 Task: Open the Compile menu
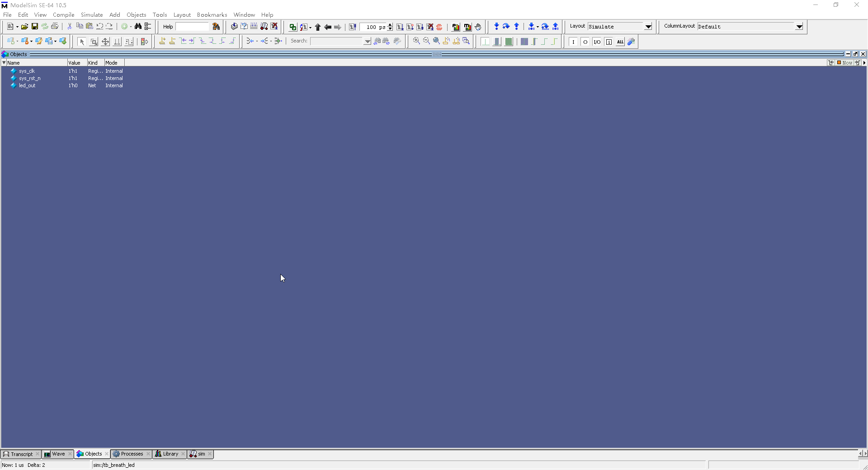click(x=63, y=14)
